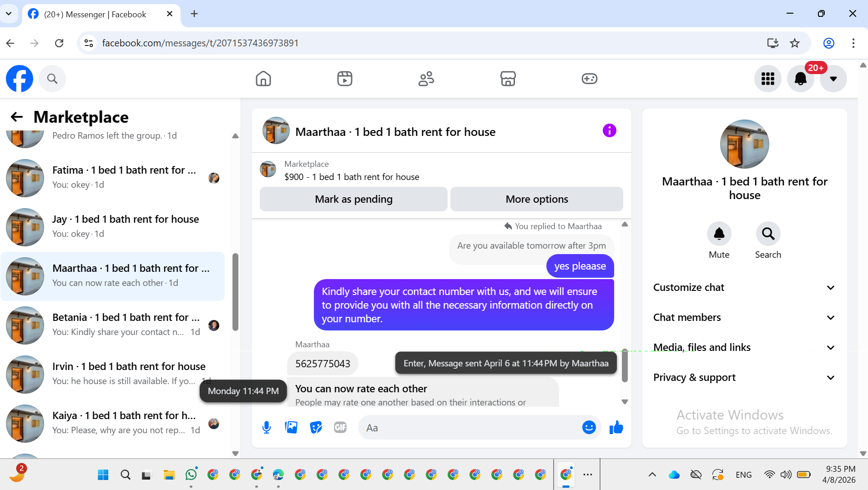Open the taskbar overflow three dots
This screenshot has height=490, width=868.
pos(588,475)
